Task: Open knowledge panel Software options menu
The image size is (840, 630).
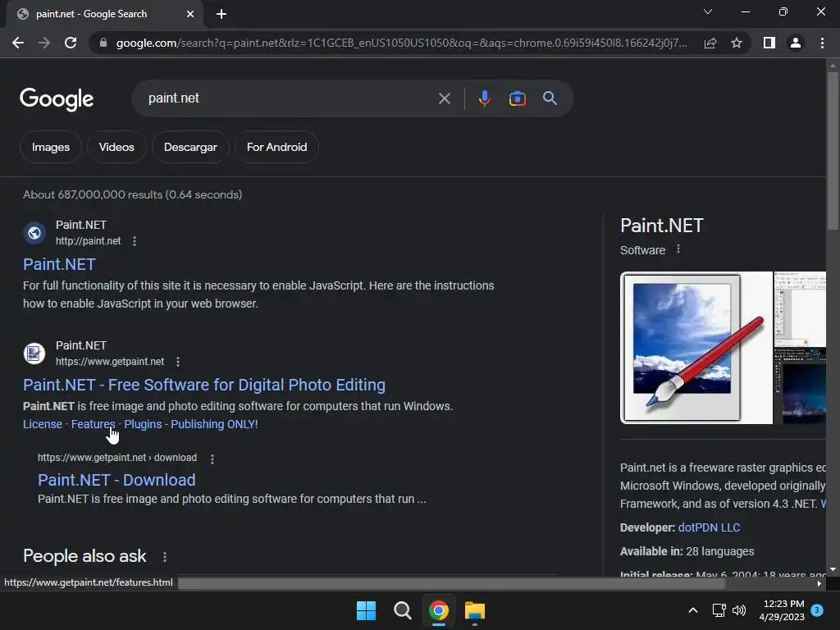Action: pos(678,249)
